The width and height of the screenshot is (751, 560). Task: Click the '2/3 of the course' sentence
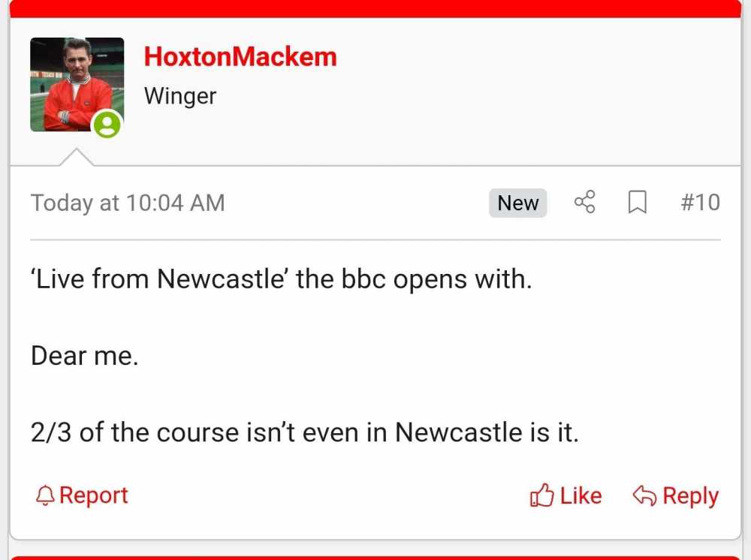[304, 432]
